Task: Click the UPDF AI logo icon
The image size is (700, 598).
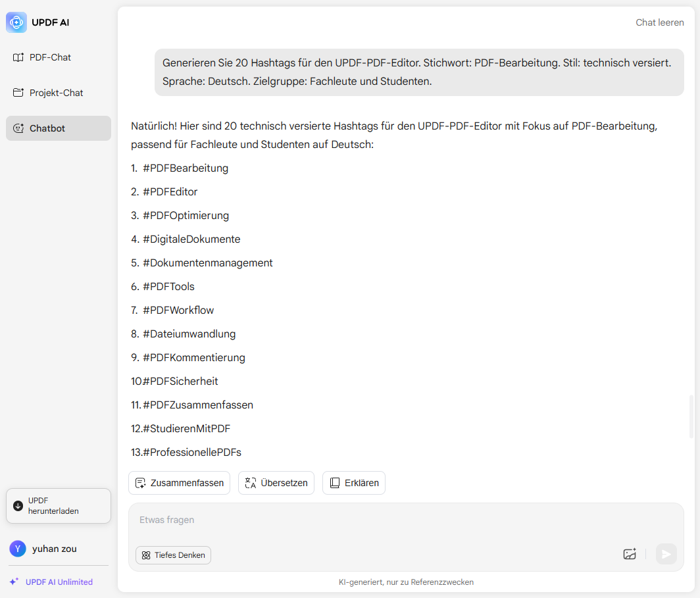Action: [x=16, y=22]
